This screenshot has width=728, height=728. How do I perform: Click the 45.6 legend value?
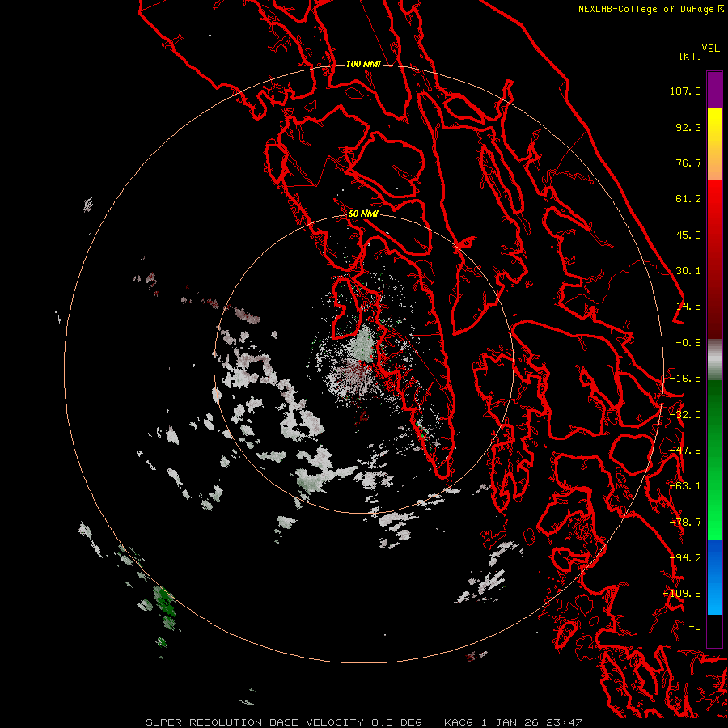[x=688, y=235]
